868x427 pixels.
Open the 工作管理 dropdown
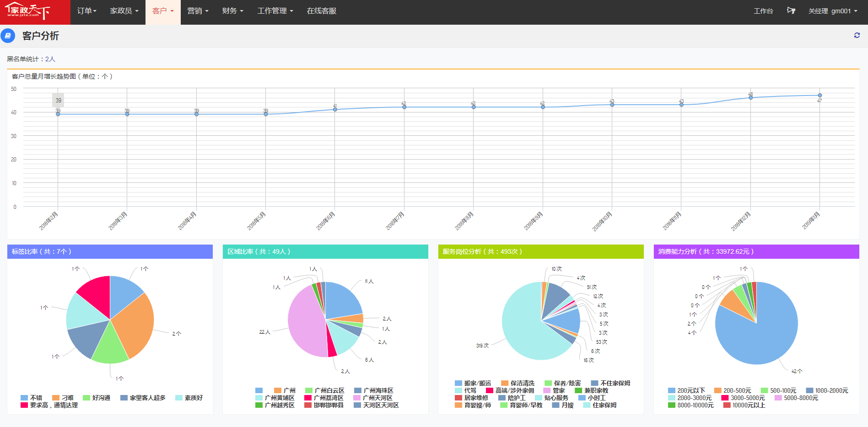point(275,11)
